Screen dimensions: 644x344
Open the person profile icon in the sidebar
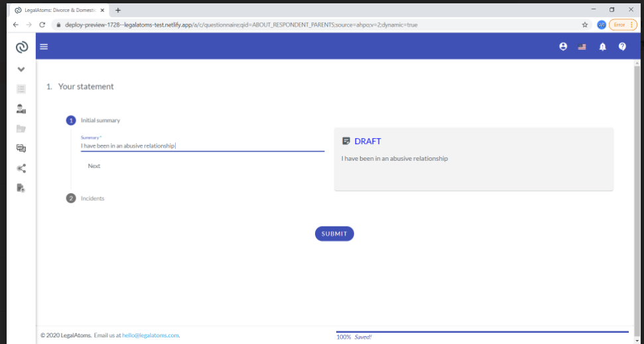point(21,109)
